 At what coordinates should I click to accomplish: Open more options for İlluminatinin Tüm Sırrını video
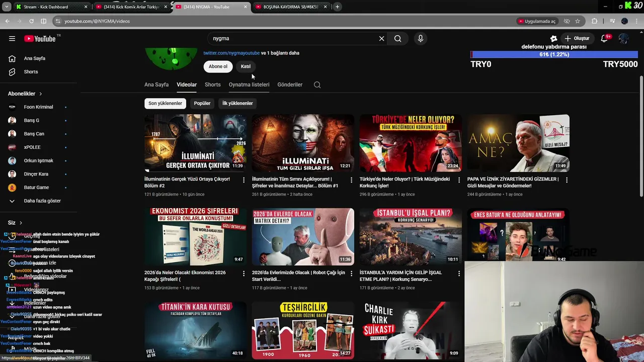351,180
